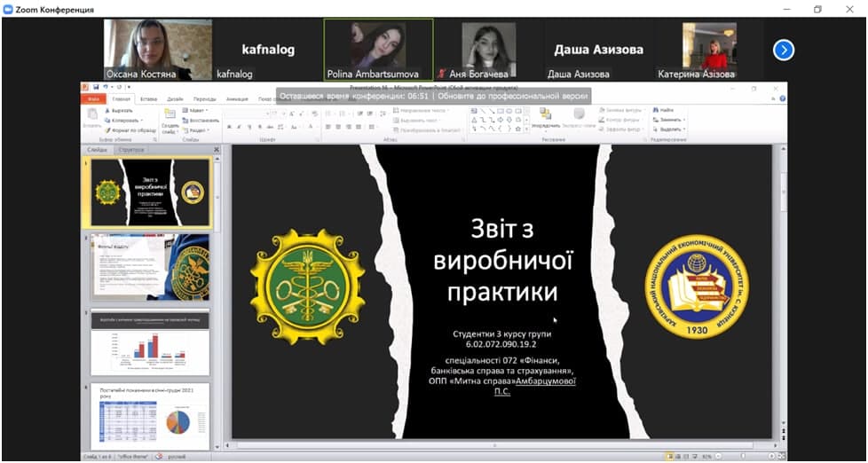Open the Layout (Макет) dropdown
Image resolution: width=868 pixels, height=463 pixels.
tap(195, 110)
